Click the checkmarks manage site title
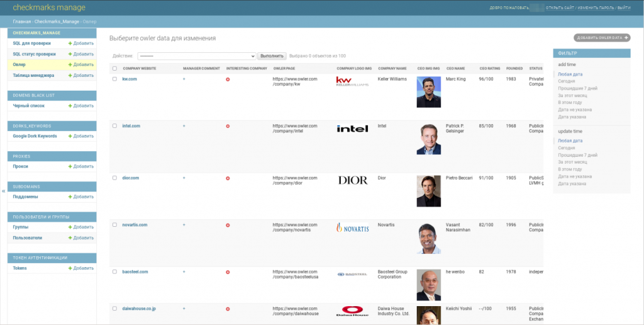The height and width of the screenshot is (325, 644). click(49, 8)
